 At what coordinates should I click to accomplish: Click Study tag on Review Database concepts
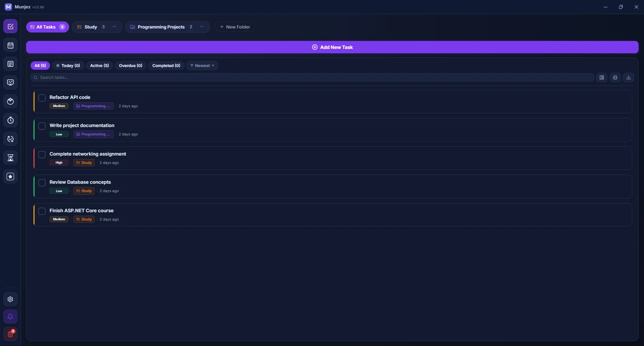(84, 191)
